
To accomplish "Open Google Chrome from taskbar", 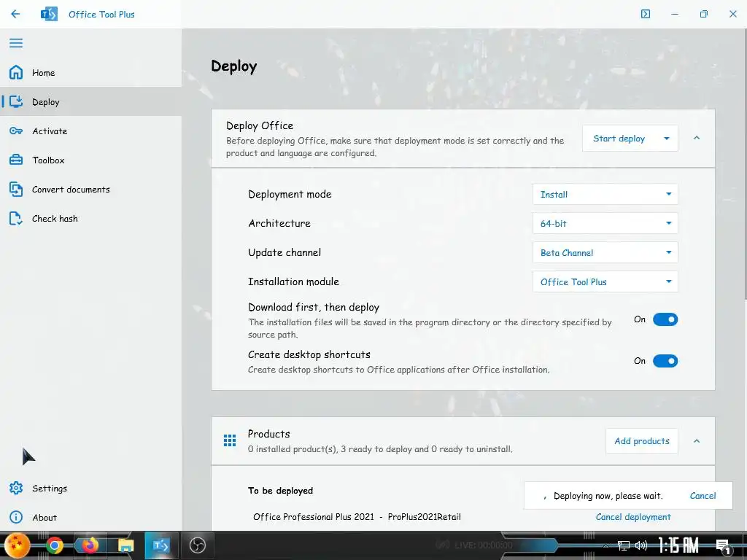I will [x=54, y=545].
